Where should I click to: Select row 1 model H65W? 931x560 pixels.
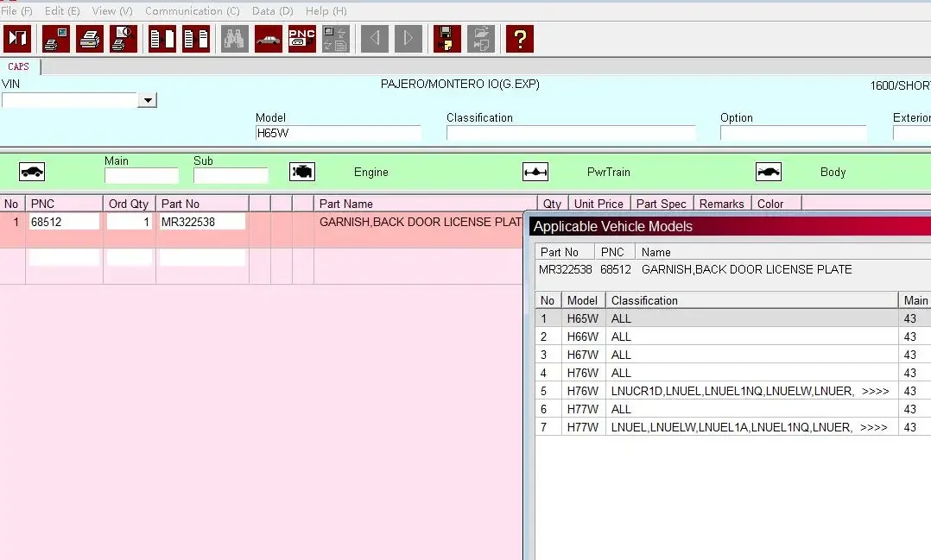pos(732,318)
